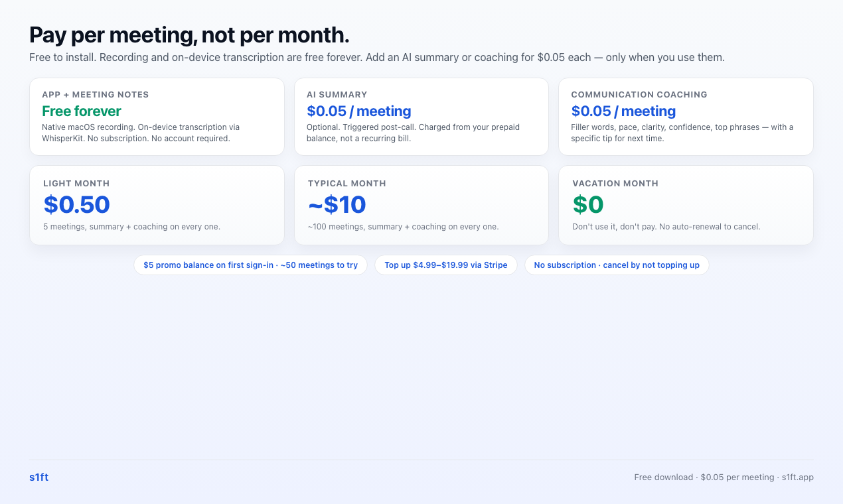Click the "$0.05 / meeting" price under AI Summary
Screen dimensions: 843x504
click(x=358, y=111)
